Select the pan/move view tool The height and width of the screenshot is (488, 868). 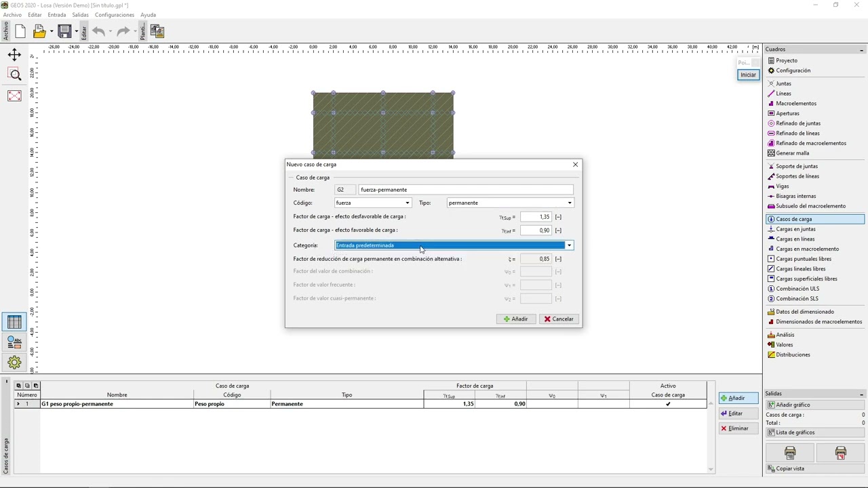(x=14, y=55)
